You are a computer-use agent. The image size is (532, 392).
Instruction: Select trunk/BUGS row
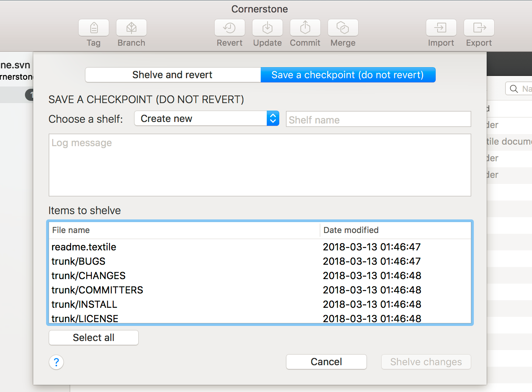click(260, 261)
